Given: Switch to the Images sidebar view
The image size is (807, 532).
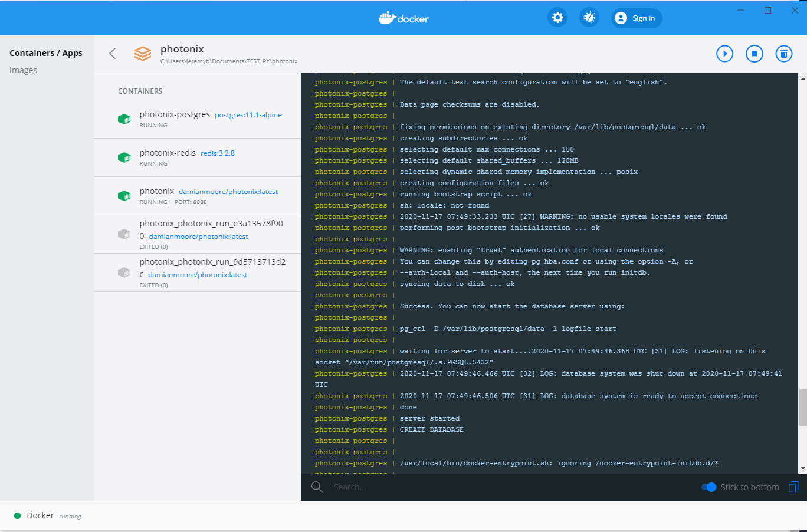Looking at the screenshot, I should [24, 70].
